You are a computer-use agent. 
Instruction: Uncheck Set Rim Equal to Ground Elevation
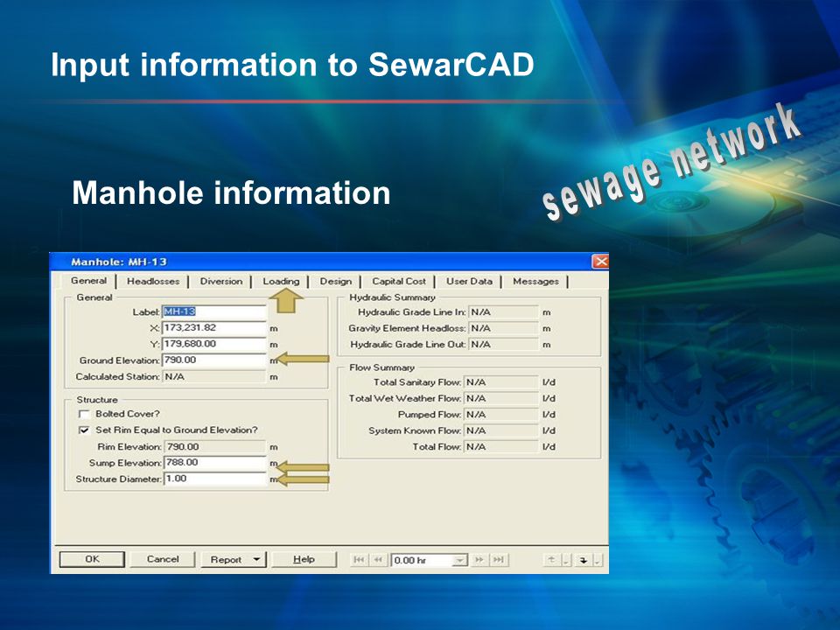(x=84, y=430)
